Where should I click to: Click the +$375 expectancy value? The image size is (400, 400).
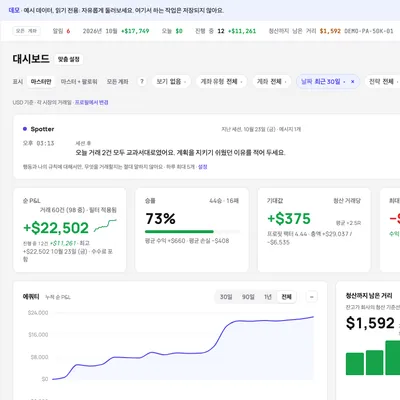point(289,219)
